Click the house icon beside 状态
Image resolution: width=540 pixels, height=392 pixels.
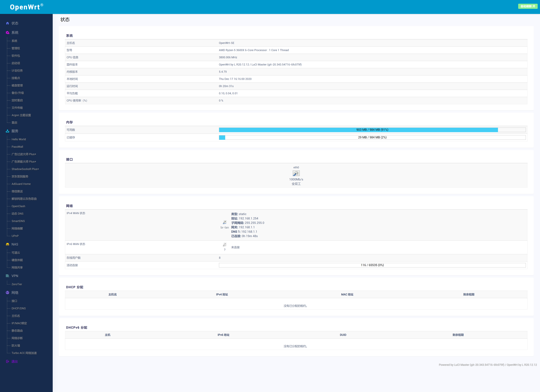click(7, 23)
